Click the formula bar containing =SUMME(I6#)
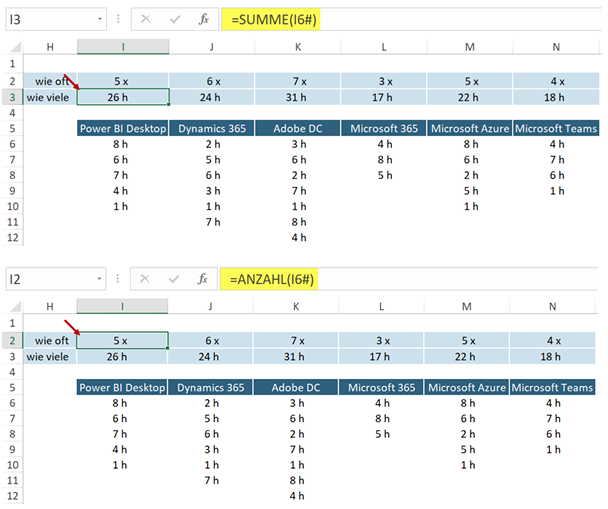Viewport: 608px width, 509px height. (411, 19)
